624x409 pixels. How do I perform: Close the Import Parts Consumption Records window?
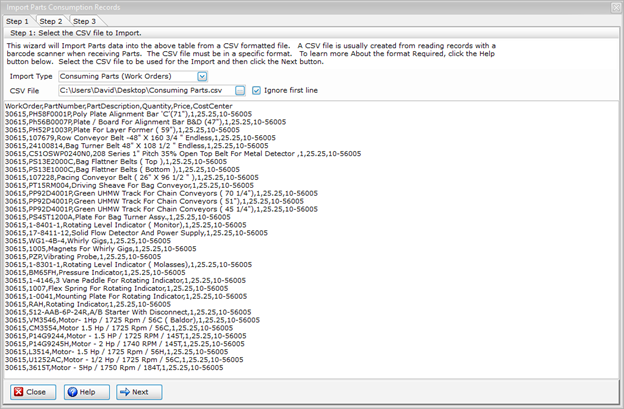[x=616, y=8]
